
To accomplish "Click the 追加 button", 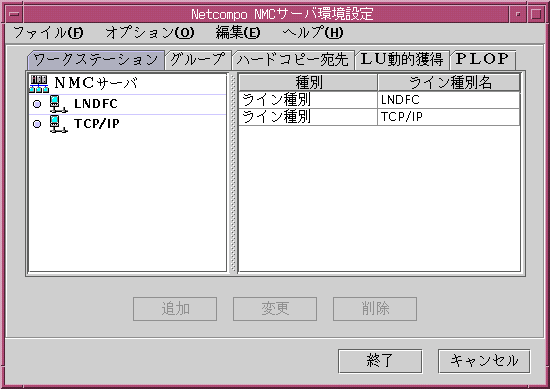I will 175,309.
